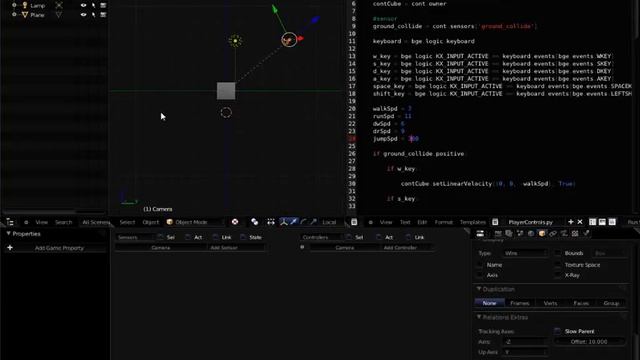
Task: Open text editor View menu
Action: point(386,222)
